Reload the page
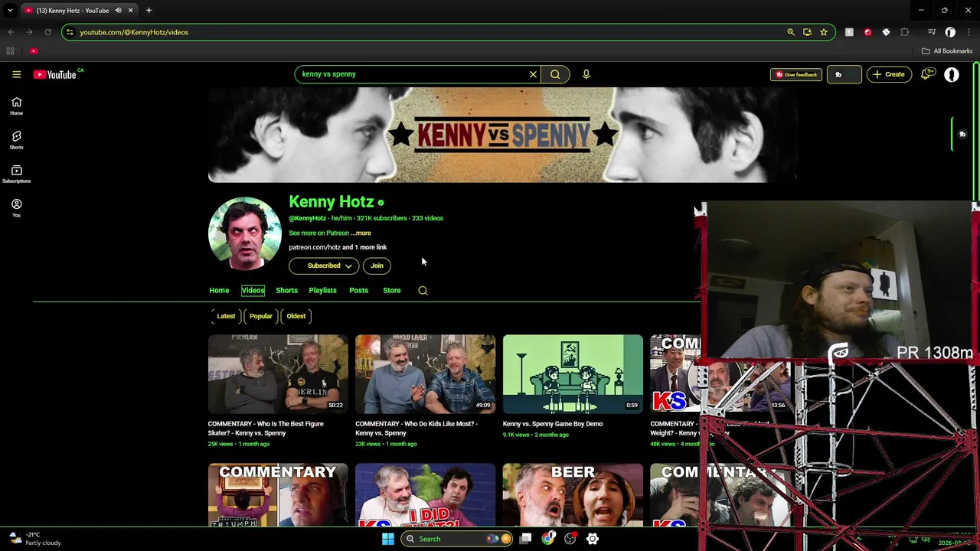This screenshot has height=551, width=980. point(47,32)
